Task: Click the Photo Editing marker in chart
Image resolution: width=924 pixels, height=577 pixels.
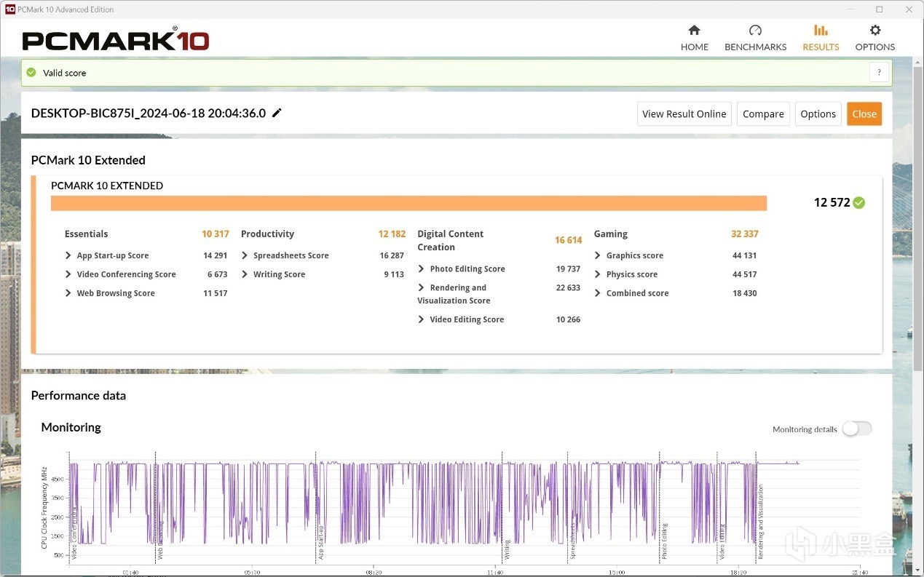Action: (x=664, y=541)
